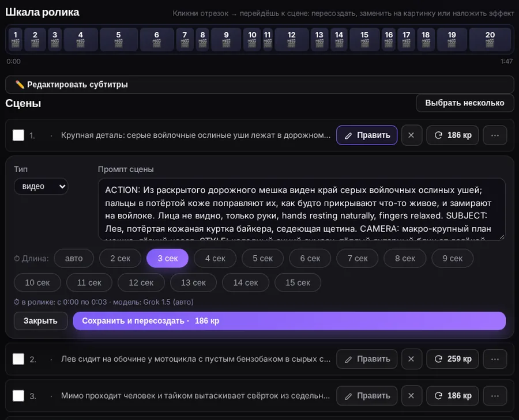Click scene 3 description Мимо проходит человек
519x420 pixels.
point(195,396)
